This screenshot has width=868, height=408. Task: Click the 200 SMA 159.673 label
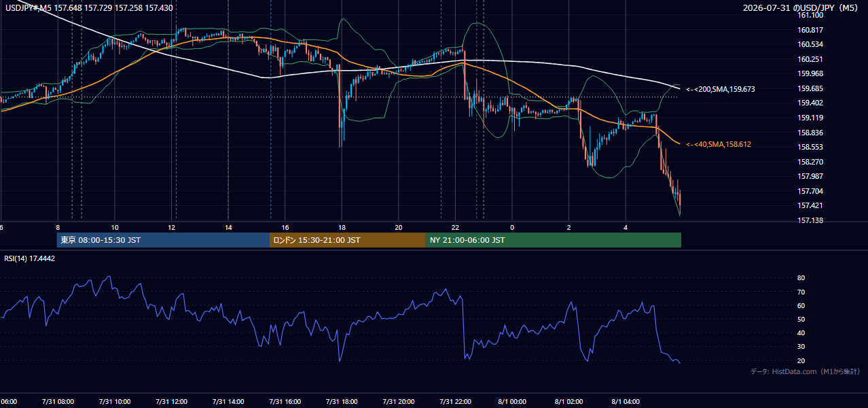click(721, 89)
